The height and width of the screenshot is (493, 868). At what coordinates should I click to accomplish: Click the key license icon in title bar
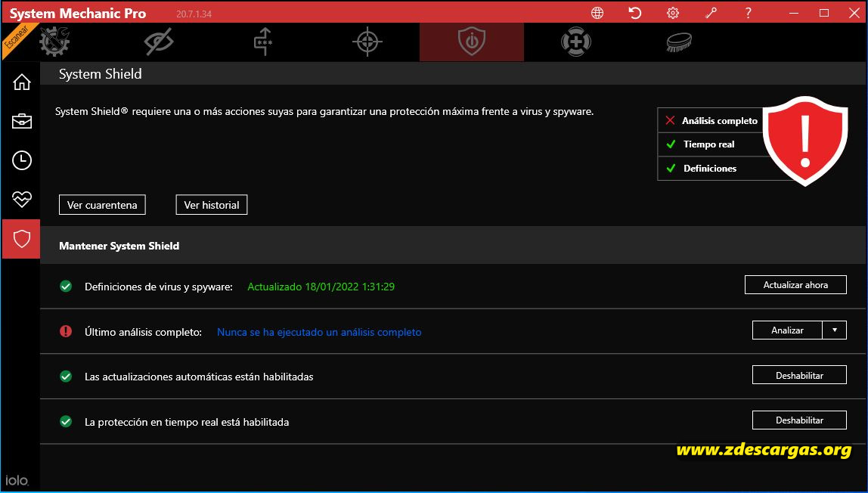click(x=711, y=13)
